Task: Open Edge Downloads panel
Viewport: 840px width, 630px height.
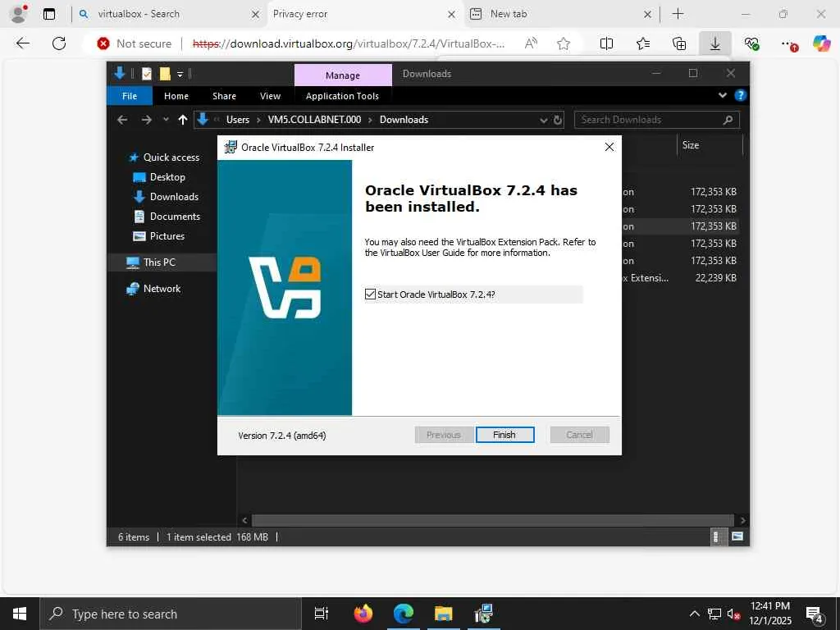Action: point(715,43)
